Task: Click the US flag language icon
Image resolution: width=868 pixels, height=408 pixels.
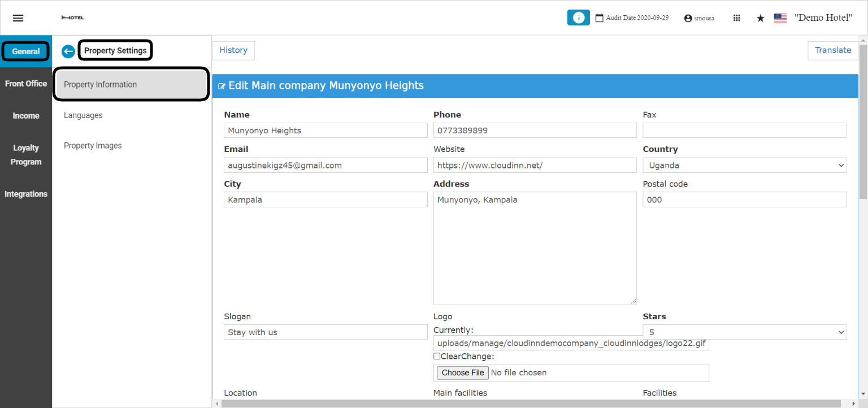Action: [x=780, y=18]
